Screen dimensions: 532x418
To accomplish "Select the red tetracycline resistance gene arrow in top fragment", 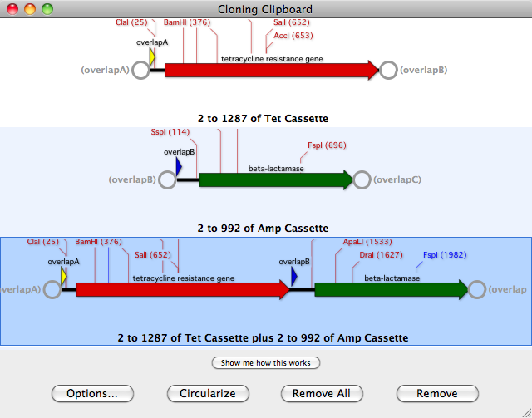I will [270, 71].
